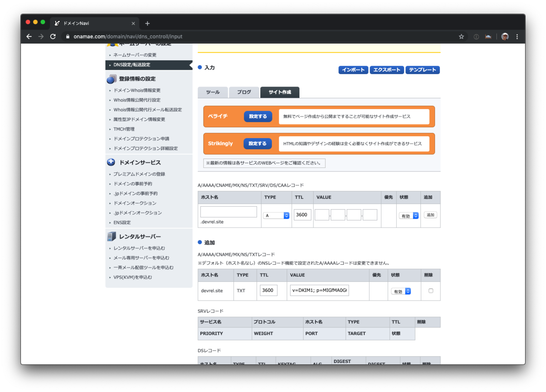
Task: Switch to the ブログ tab
Action: [244, 92]
